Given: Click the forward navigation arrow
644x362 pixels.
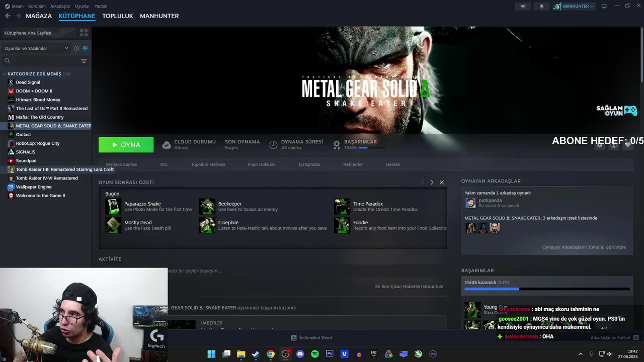Looking at the screenshot, I should pyautogui.click(x=18, y=16).
